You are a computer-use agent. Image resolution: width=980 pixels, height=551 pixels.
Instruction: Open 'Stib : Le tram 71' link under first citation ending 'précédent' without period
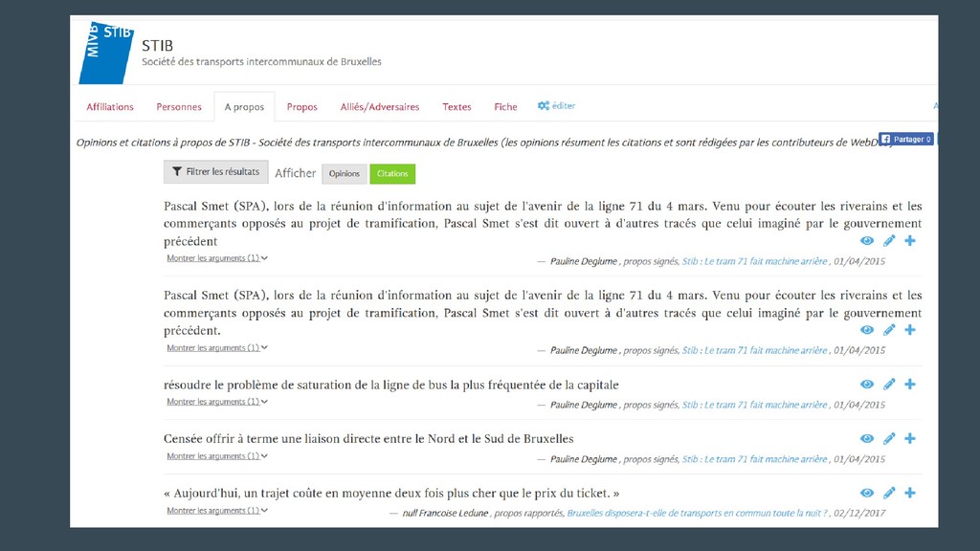tap(754, 261)
